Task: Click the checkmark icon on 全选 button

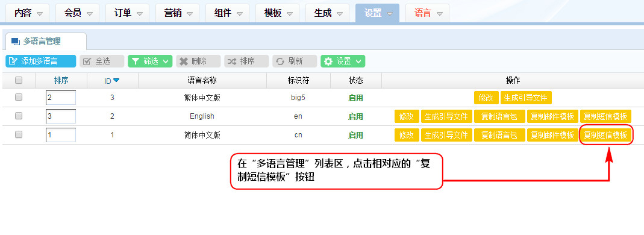Action: tap(87, 61)
